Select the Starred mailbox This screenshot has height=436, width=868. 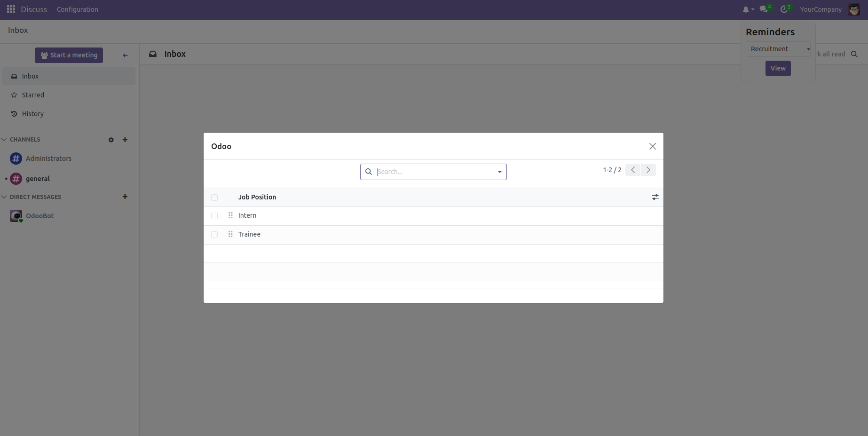coord(33,95)
